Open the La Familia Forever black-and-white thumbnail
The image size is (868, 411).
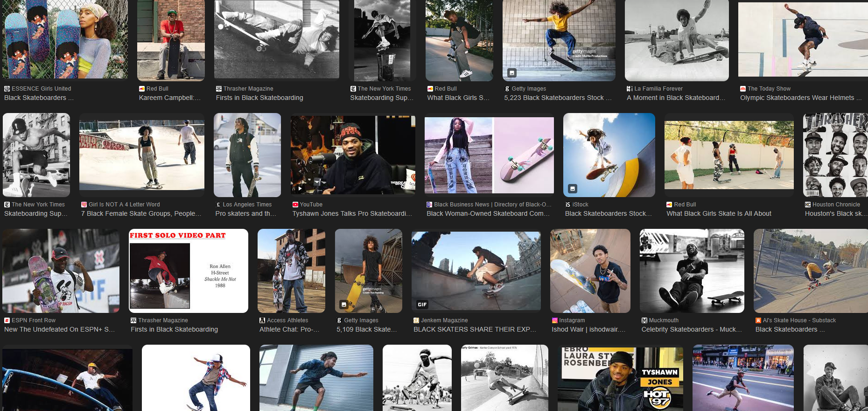pyautogui.click(x=677, y=40)
